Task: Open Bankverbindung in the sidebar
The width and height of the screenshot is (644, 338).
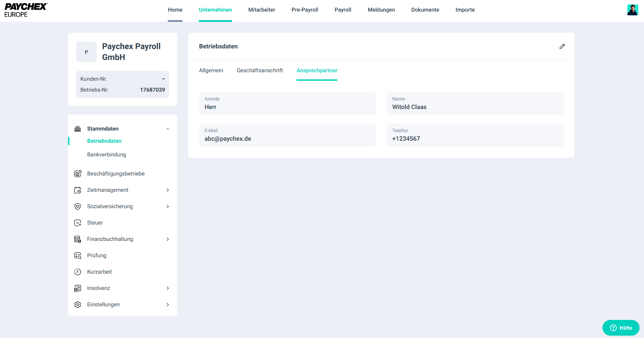Action: click(107, 155)
